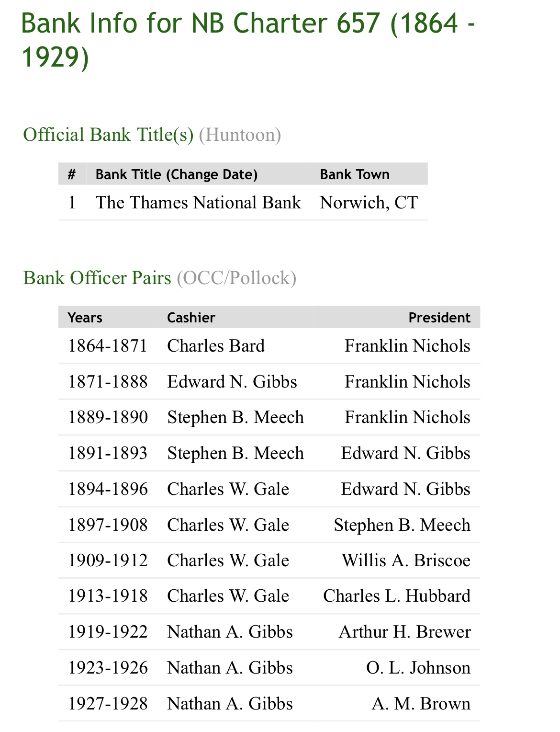Viewport: 560px width, 732px height.
Task: Click the 1871-1888 years row
Action: pyautogui.click(x=108, y=382)
